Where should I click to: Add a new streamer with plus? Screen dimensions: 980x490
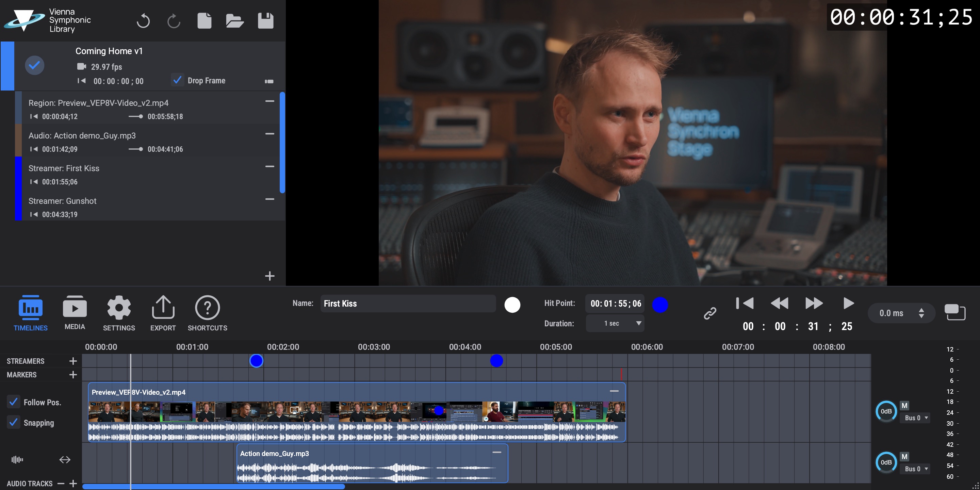click(x=73, y=361)
